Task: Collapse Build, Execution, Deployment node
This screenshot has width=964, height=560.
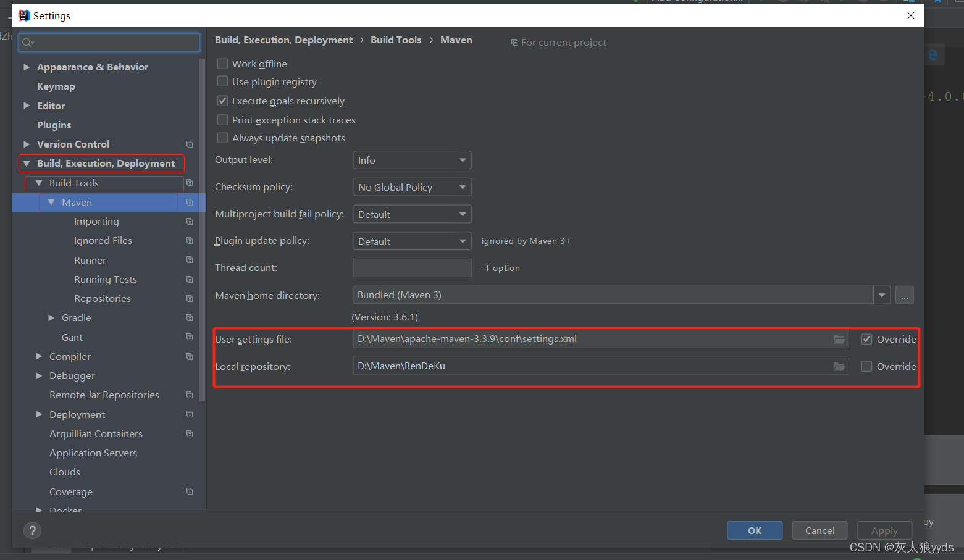Action: click(27, 164)
